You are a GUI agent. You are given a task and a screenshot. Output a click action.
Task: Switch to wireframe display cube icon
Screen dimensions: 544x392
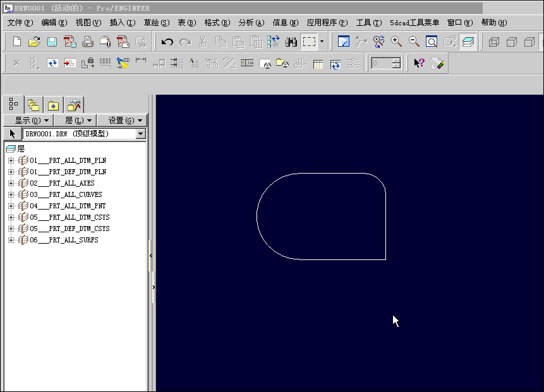(493, 42)
